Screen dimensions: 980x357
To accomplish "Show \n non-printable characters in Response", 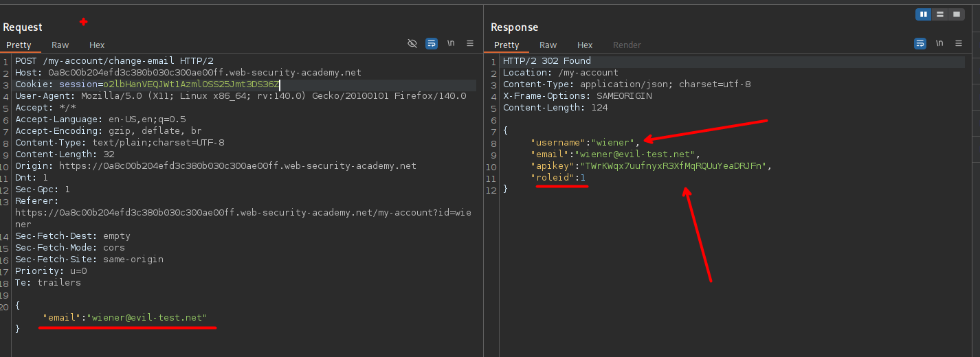I will (x=939, y=43).
